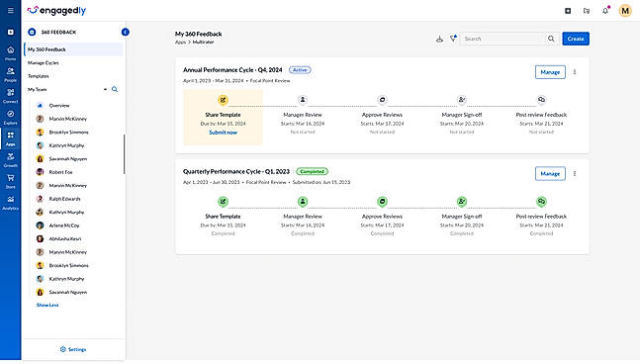This screenshot has width=640, height=364.
Task: Click into the Search input field
Action: pos(503,39)
